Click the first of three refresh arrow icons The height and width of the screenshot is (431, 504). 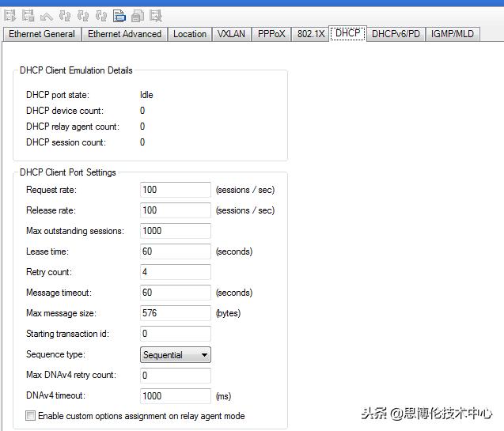point(65,16)
